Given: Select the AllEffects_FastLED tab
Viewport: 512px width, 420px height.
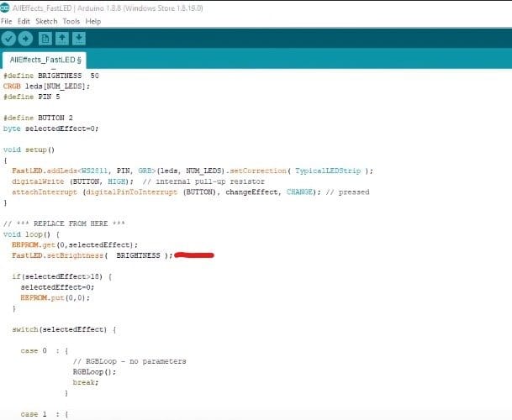Looking at the screenshot, I should click(45, 60).
